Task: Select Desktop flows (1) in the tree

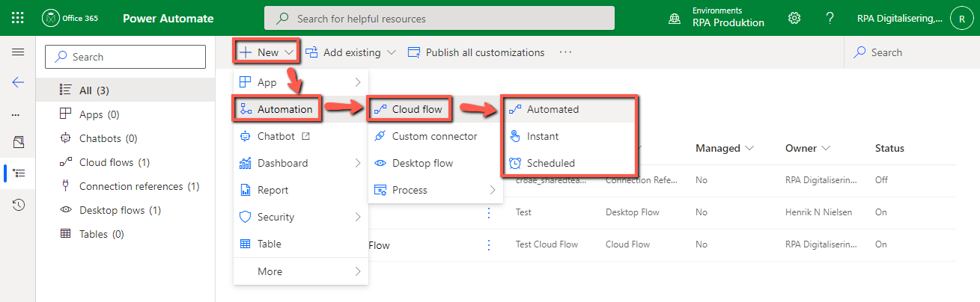Action: pos(125,210)
